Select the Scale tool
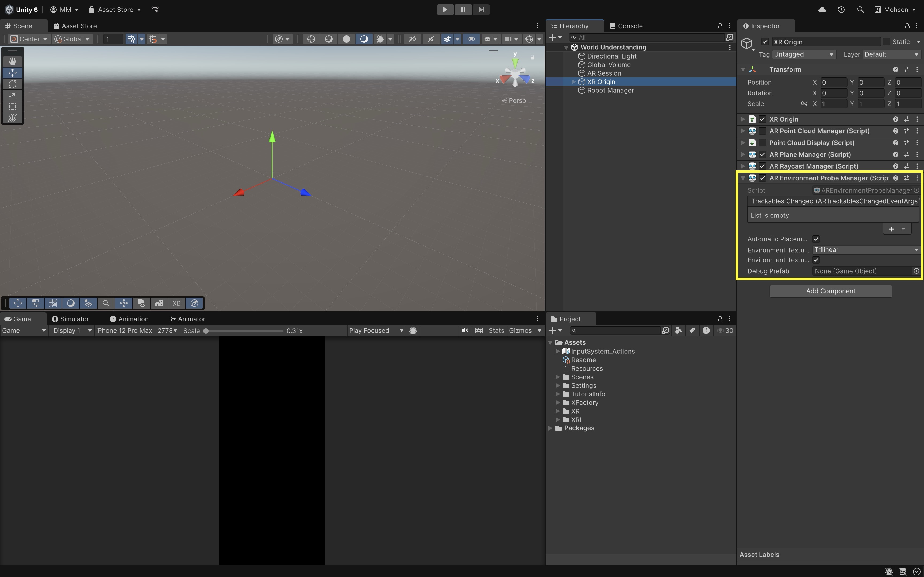The image size is (924, 577). tap(12, 95)
